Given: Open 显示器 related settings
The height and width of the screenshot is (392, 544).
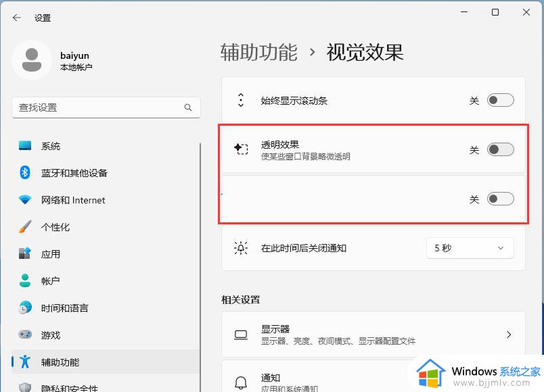Looking at the screenshot, I should point(373,335).
